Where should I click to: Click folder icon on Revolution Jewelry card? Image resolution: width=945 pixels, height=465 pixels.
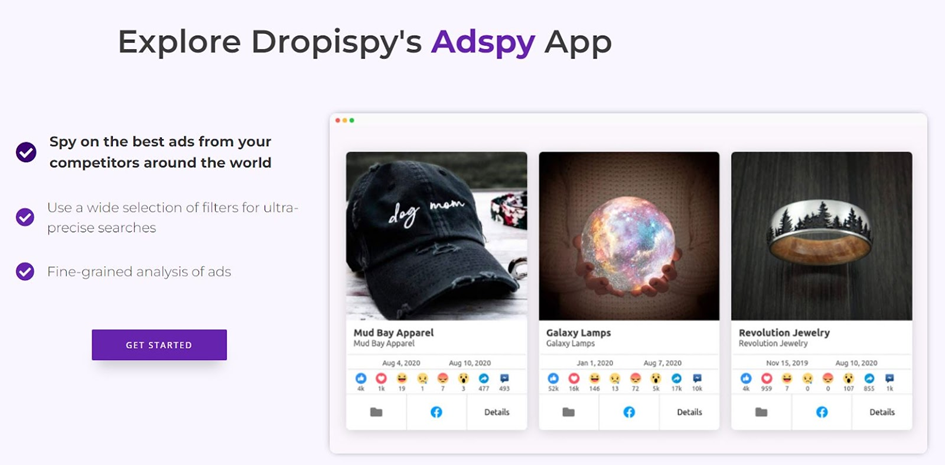(x=761, y=412)
